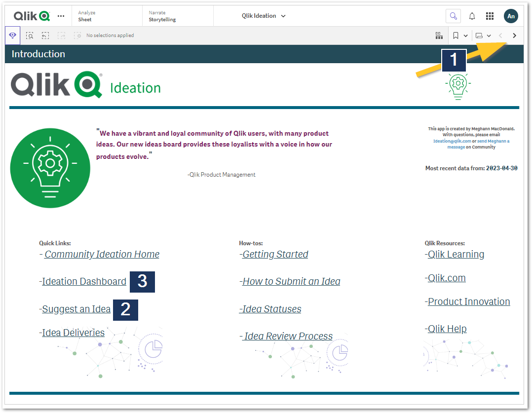
Task: Open the app launcher grid icon
Action: pyautogui.click(x=490, y=16)
